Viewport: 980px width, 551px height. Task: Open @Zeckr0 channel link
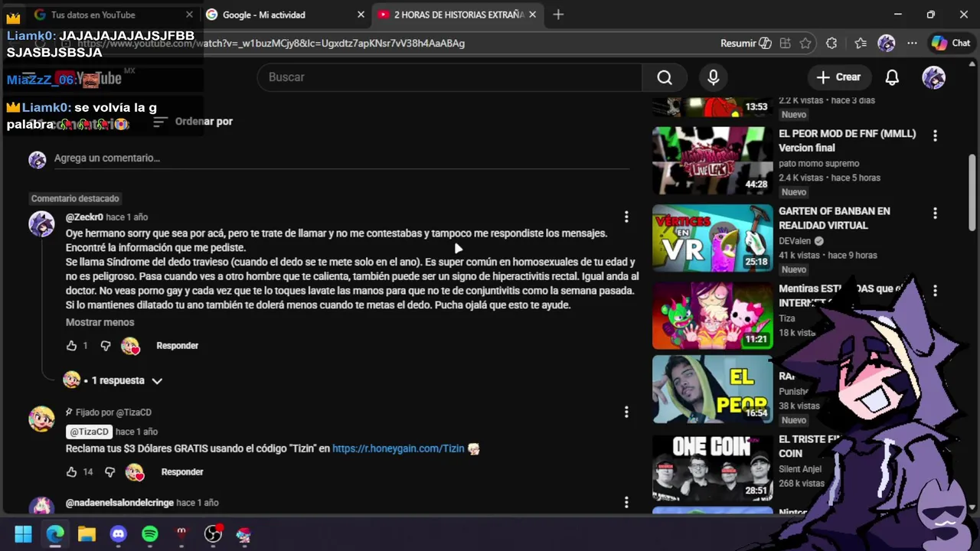[x=84, y=217]
